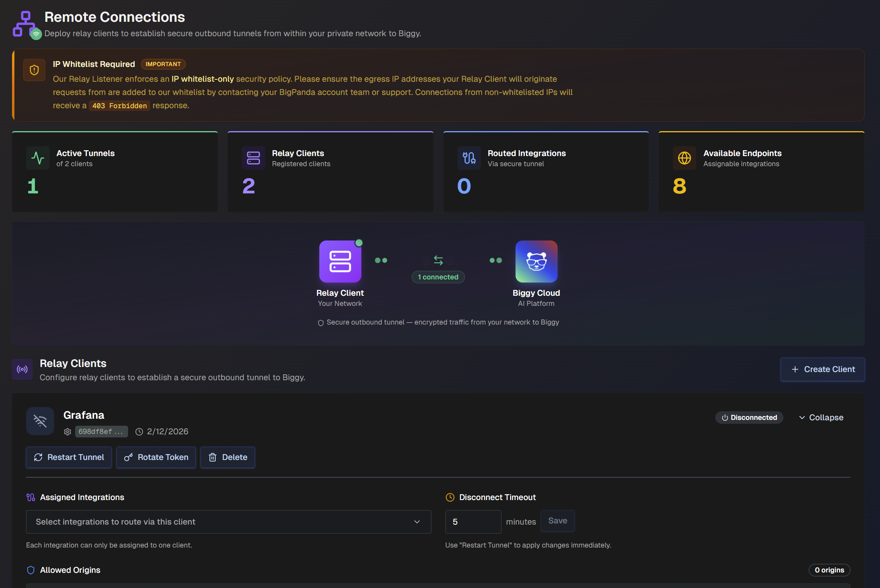Screen dimensions: 880x588
Task: Click the disconnected wifi icon on the Grafana card
Action: (x=40, y=421)
